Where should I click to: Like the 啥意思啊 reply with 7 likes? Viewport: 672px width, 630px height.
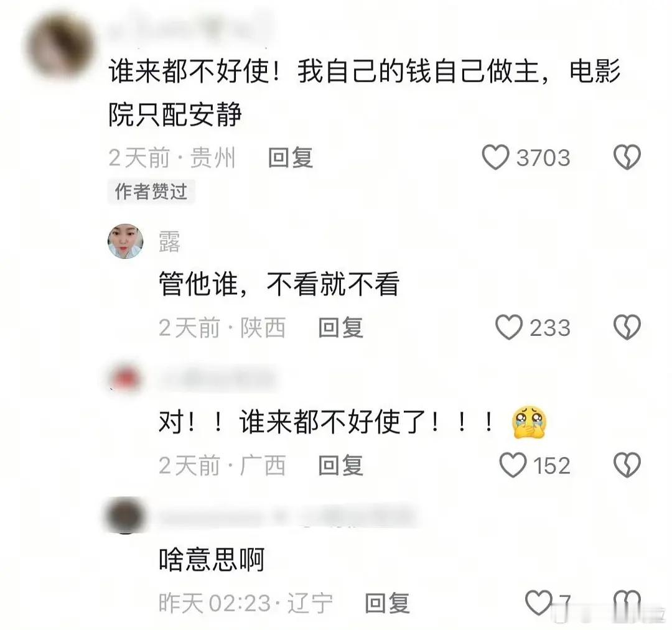tap(539, 603)
